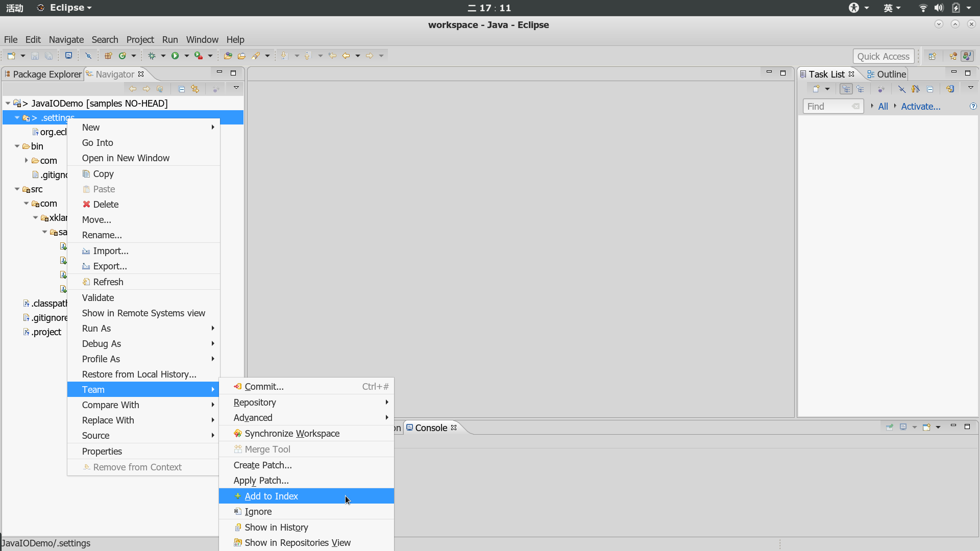Click the Save icon in the main toolbar

tap(35, 56)
